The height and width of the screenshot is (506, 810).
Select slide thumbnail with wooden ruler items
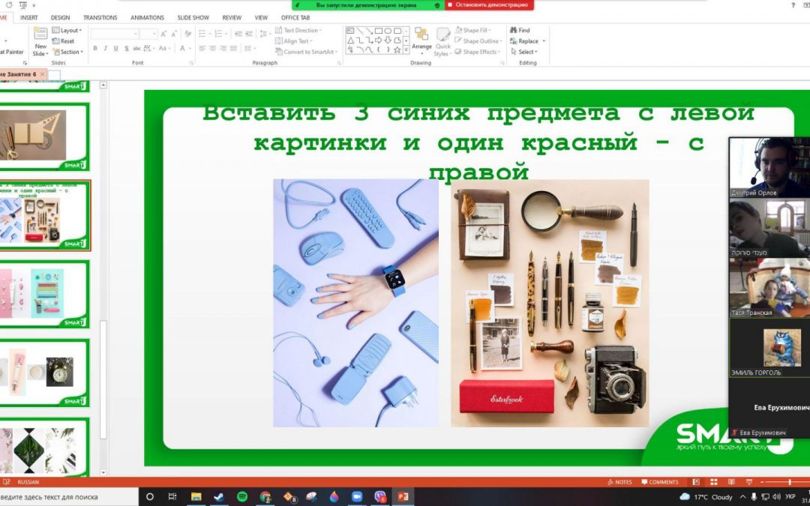click(x=44, y=137)
